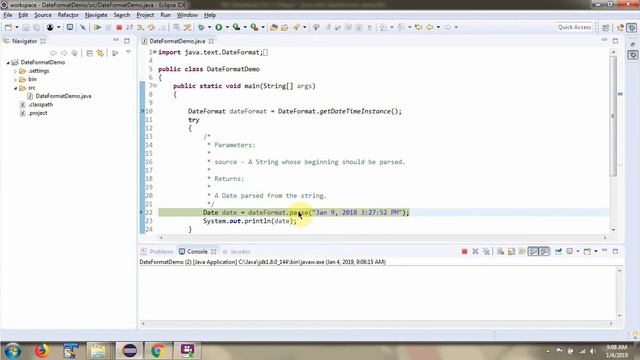Switch to the Javadoc tab
This screenshot has width=640, height=360.
click(x=237, y=251)
